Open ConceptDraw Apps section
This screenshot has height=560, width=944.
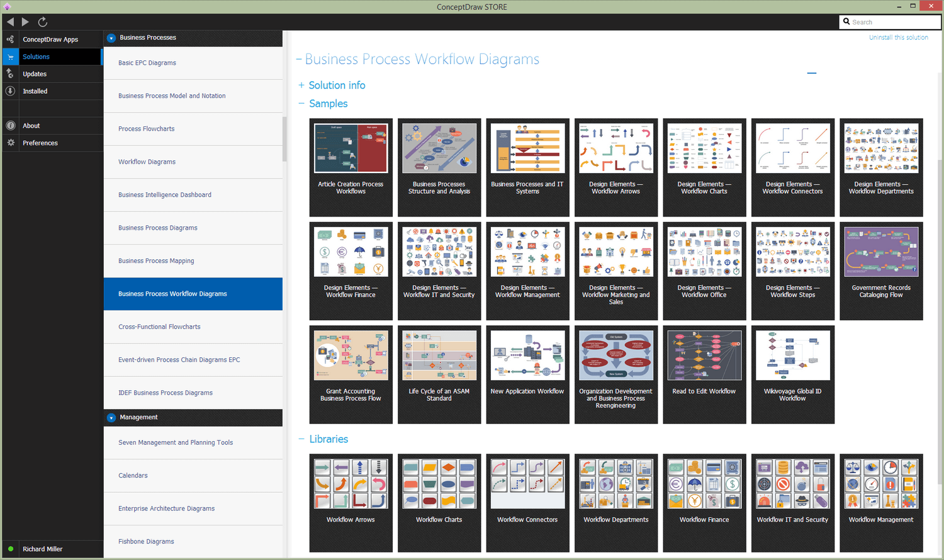[x=53, y=39]
